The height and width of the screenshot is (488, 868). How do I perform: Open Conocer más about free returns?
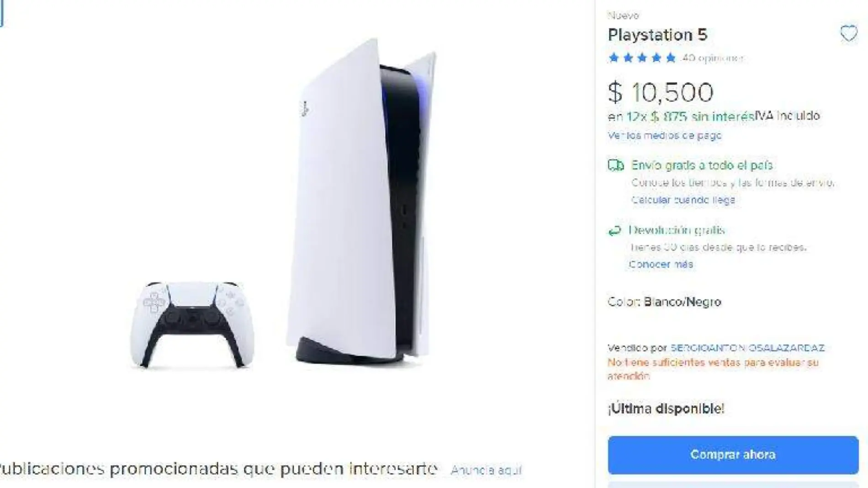pyautogui.click(x=661, y=264)
